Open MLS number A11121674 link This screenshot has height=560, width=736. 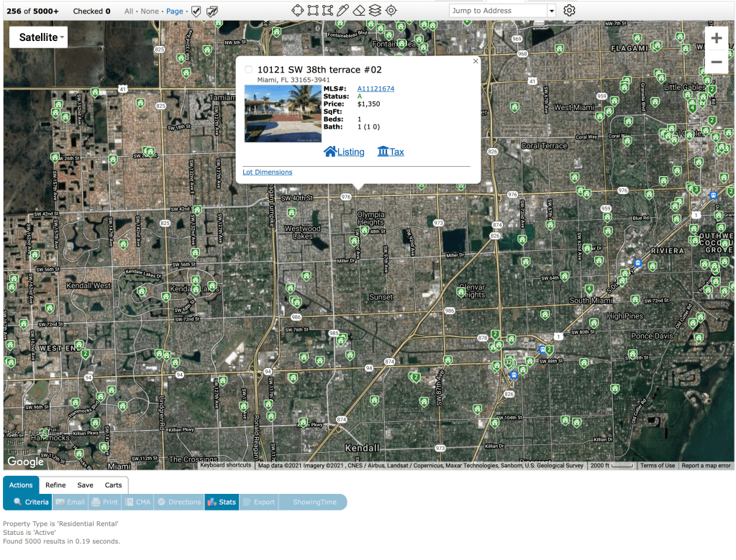pos(376,88)
